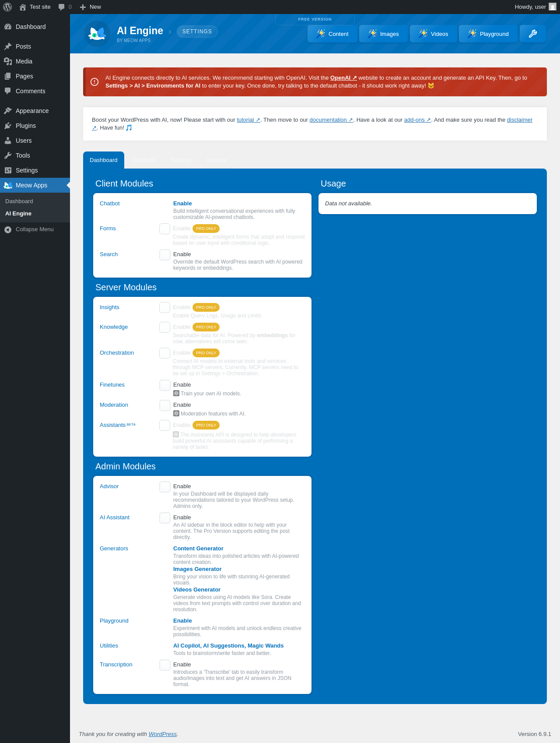Toggle the Finetunes Enable checkbox

tap(165, 385)
